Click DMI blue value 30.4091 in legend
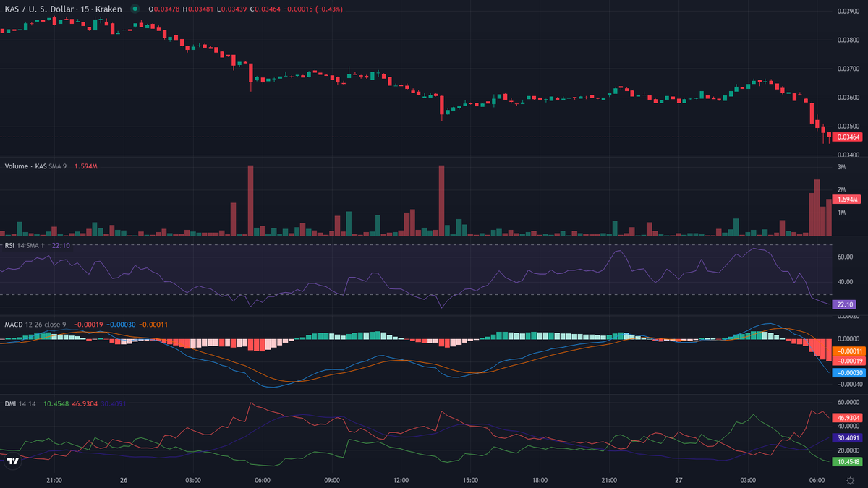The height and width of the screenshot is (488, 868). (114, 403)
